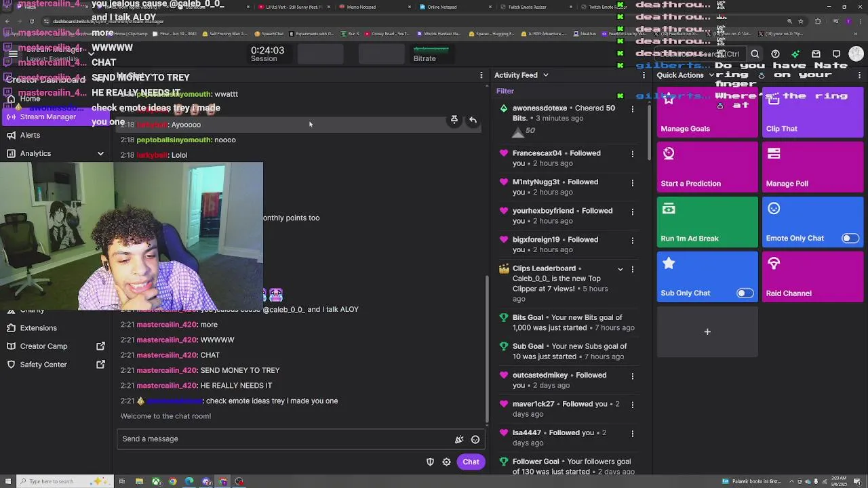Open chat settings gear icon
The image size is (868, 488).
click(446, 462)
